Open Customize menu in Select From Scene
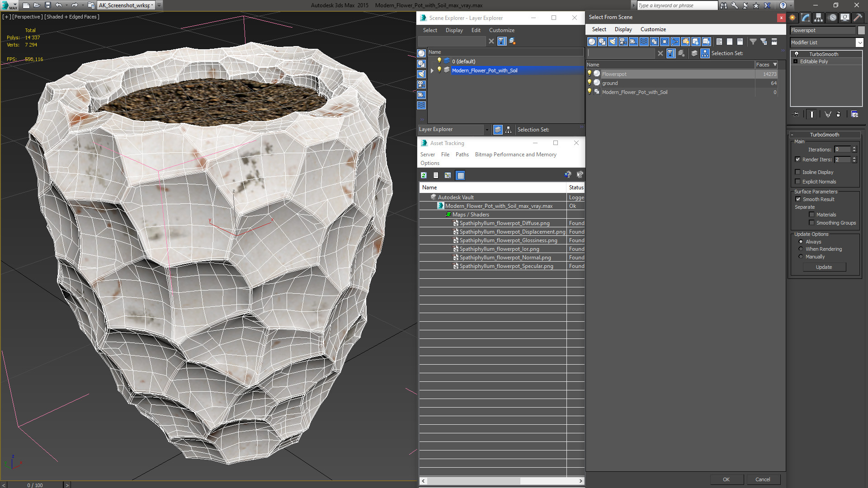The image size is (868, 488). point(653,29)
